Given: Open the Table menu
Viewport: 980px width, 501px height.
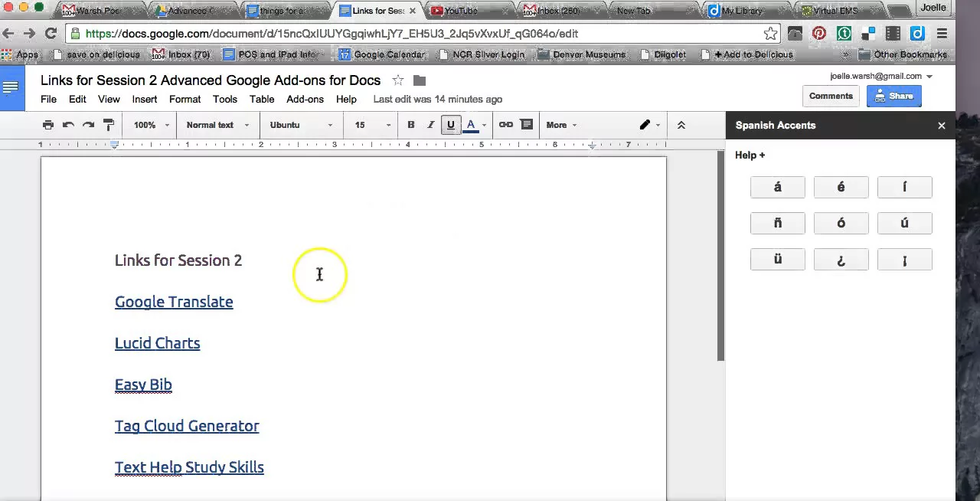Looking at the screenshot, I should [262, 99].
